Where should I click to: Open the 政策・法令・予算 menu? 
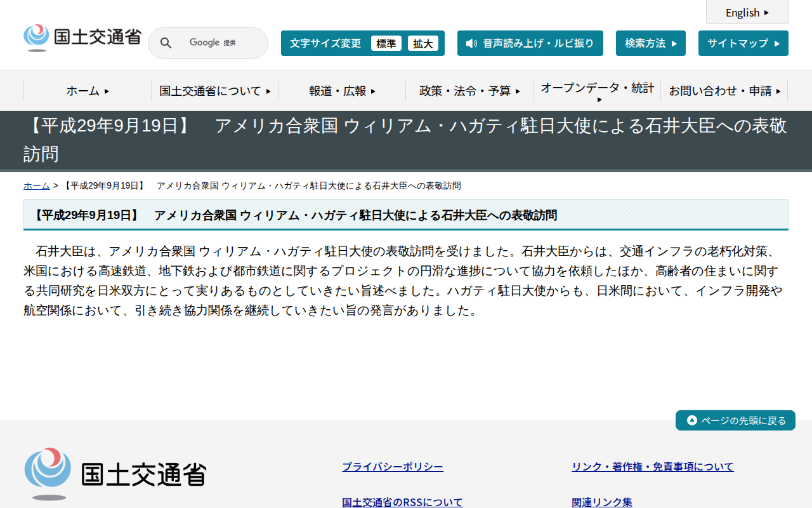[469, 91]
